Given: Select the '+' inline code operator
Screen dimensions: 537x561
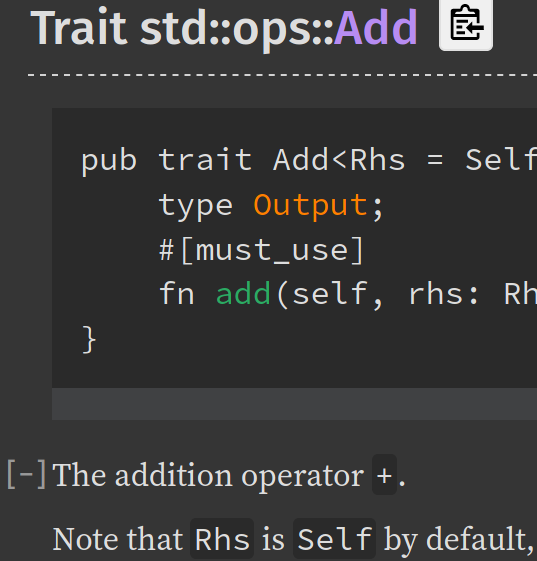Looking at the screenshot, I should 384,475.
